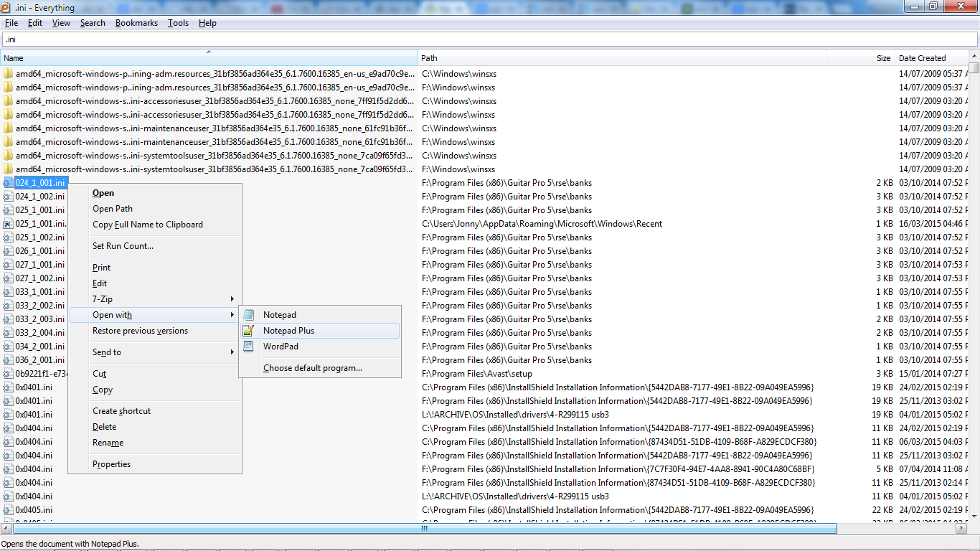
Task: Expand the 7-Zip submenu
Action: [155, 299]
